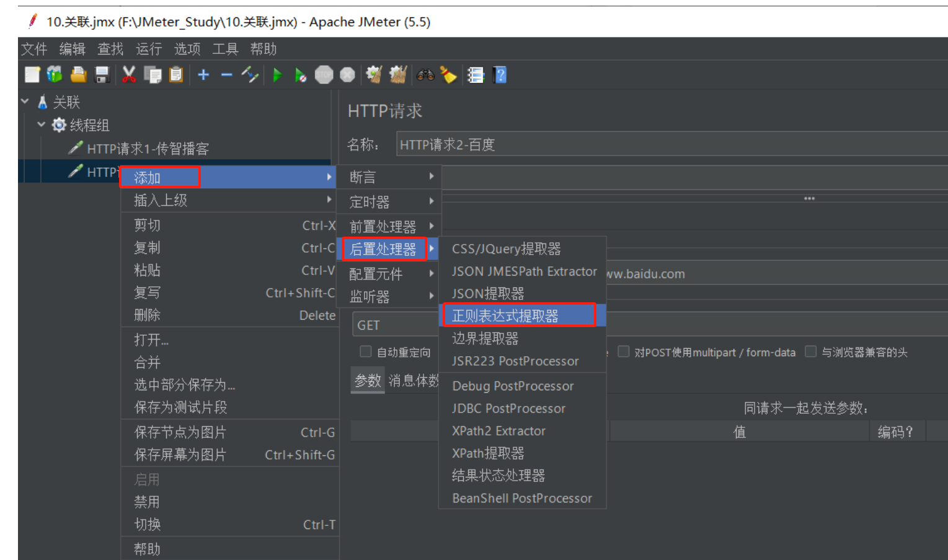Choose XPath提取器 post processor
The width and height of the screenshot is (948, 560).
[522, 453]
